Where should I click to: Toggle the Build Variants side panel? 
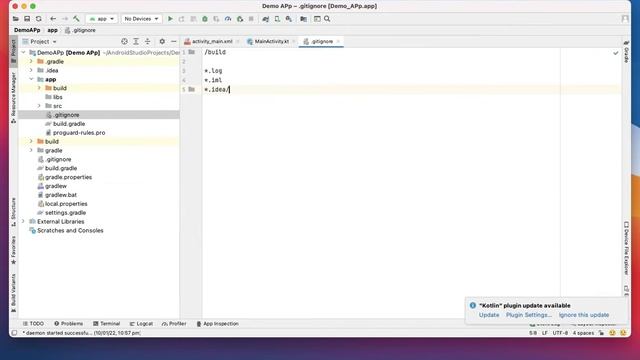tap(13, 293)
